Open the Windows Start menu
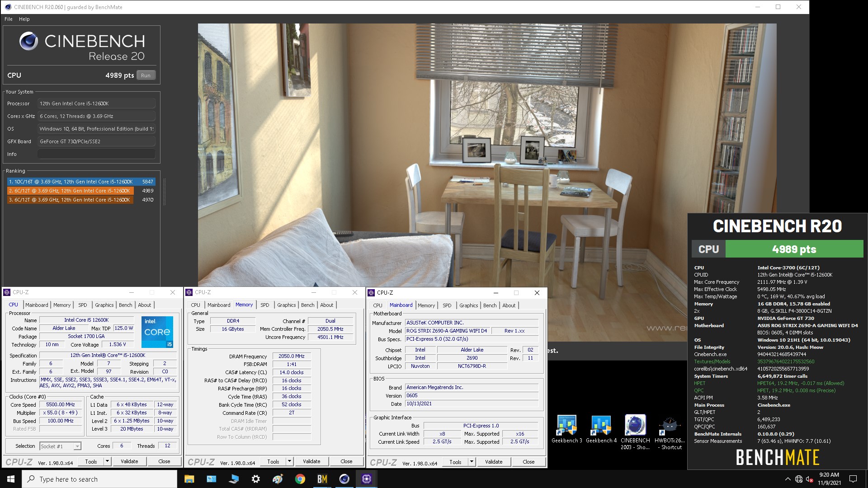 point(11,479)
